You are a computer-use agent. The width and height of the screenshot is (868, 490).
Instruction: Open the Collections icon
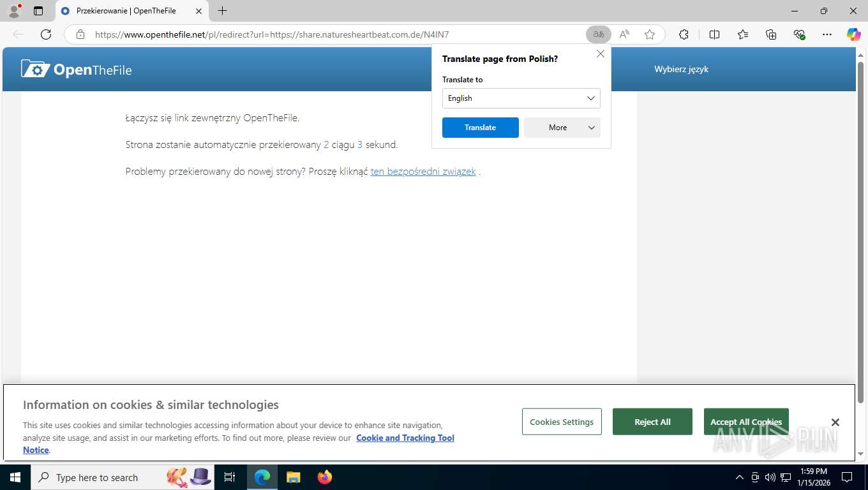pos(771,34)
